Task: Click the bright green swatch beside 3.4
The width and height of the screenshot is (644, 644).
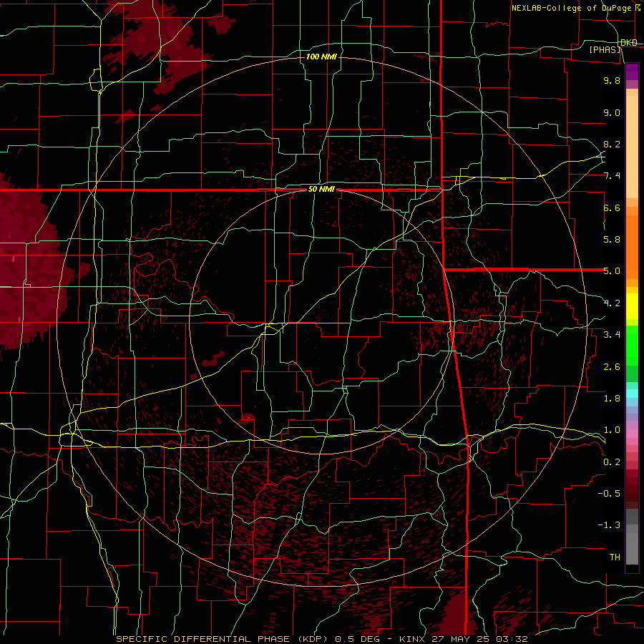Action: tap(632, 345)
